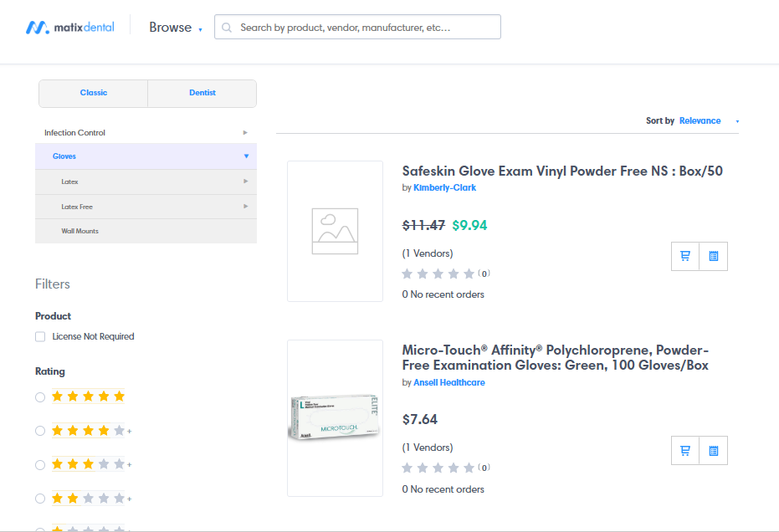This screenshot has width=779, height=532.
Task: Click the search magnifier icon
Action: (227, 28)
